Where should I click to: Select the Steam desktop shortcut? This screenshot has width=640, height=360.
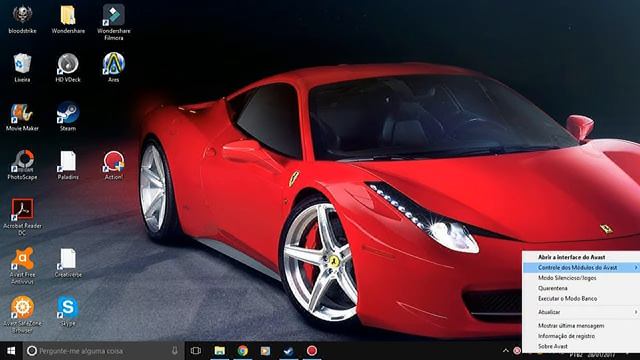[68, 117]
